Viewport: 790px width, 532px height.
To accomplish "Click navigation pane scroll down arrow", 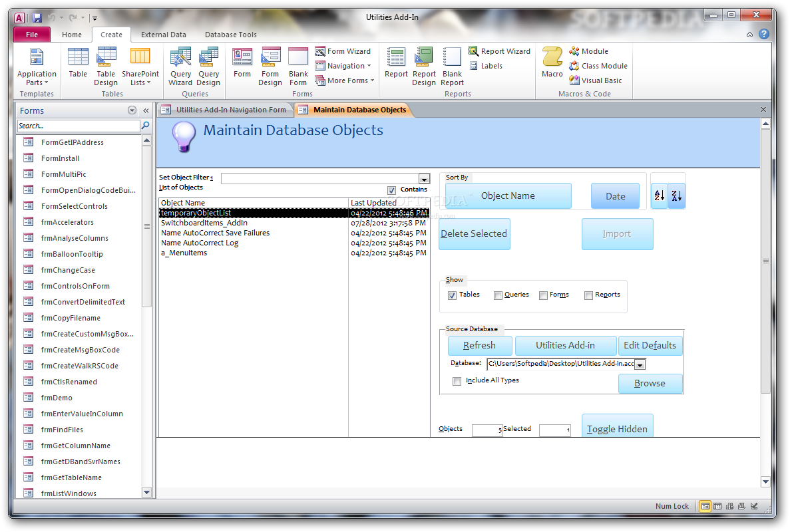I will (146, 492).
